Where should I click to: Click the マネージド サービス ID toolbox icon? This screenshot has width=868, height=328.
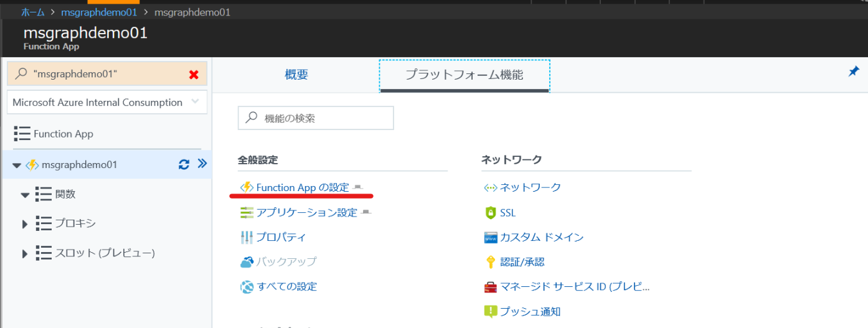pos(491,287)
